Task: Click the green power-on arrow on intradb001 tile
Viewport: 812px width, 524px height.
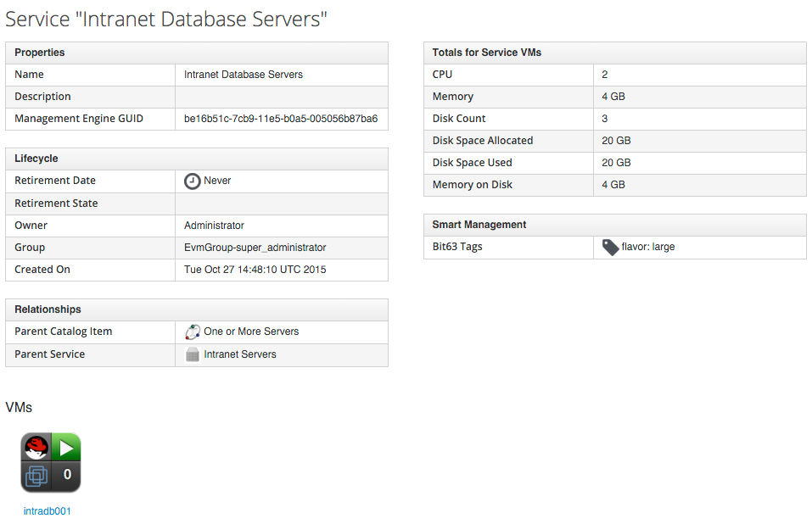Action: click(x=66, y=447)
